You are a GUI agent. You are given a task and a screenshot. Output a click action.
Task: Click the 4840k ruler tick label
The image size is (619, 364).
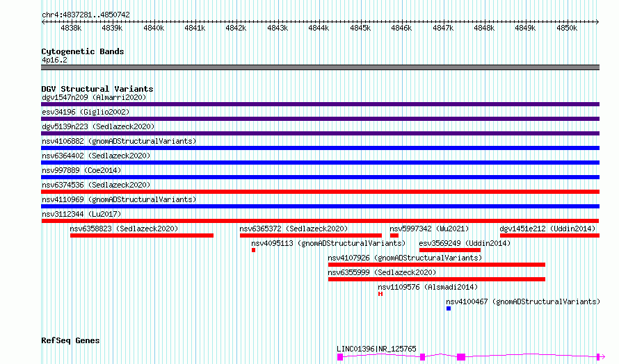pos(154,28)
